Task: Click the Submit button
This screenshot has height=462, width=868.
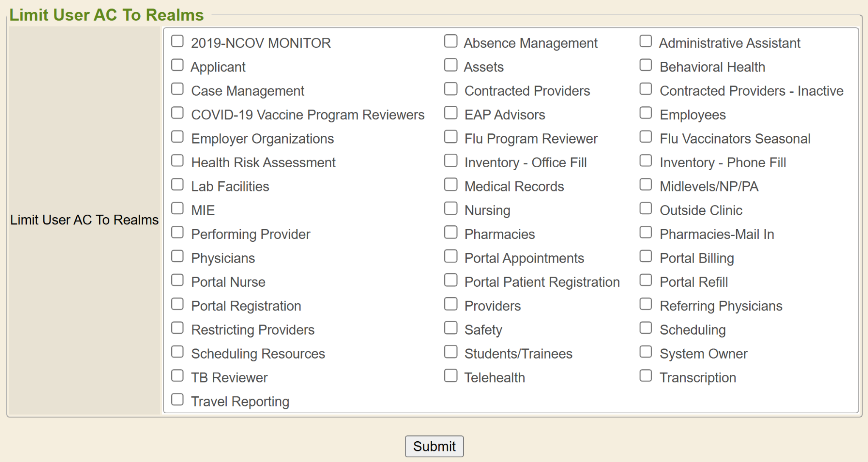Action: pyautogui.click(x=434, y=446)
